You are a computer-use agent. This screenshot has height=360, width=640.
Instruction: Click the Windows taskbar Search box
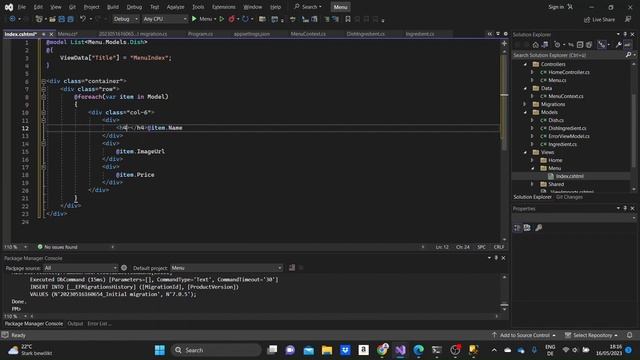[216, 350]
